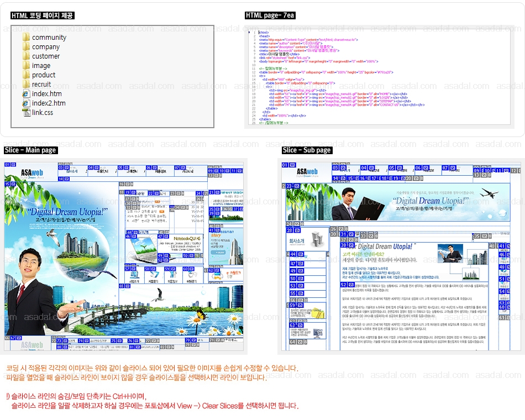Image resolution: width=525 pixels, height=420 pixels.
Task: Open the community folder
Action: pyautogui.click(x=49, y=38)
